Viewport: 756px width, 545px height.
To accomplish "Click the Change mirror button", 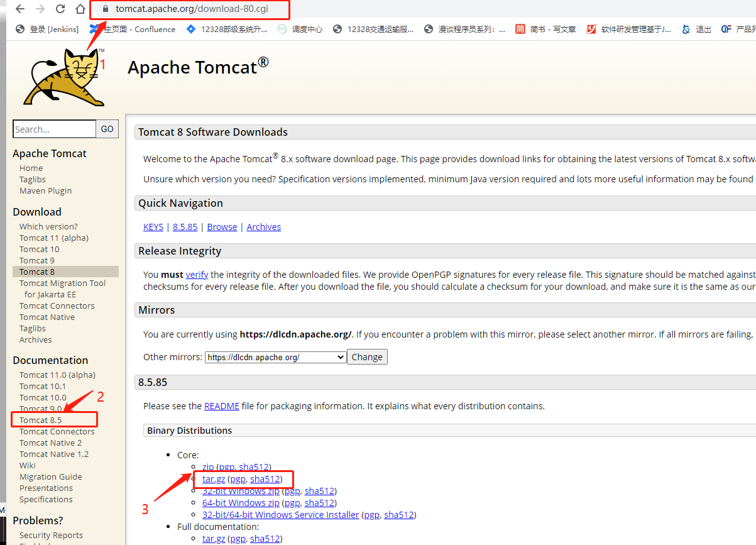I will click(x=367, y=356).
